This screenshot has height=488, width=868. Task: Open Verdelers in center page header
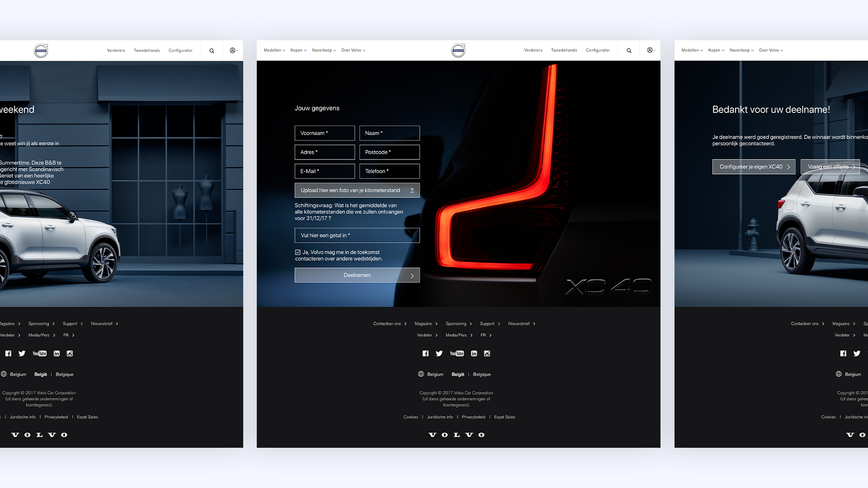click(x=533, y=50)
